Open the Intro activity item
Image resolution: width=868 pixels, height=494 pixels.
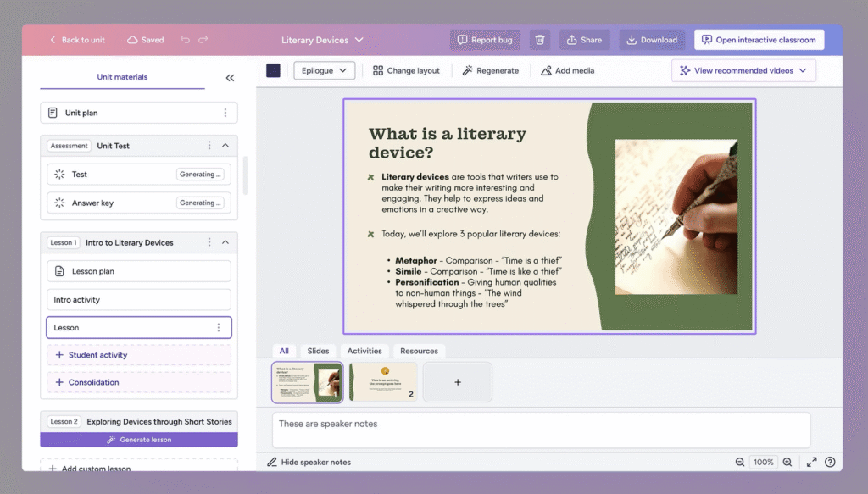pyautogui.click(x=139, y=300)
